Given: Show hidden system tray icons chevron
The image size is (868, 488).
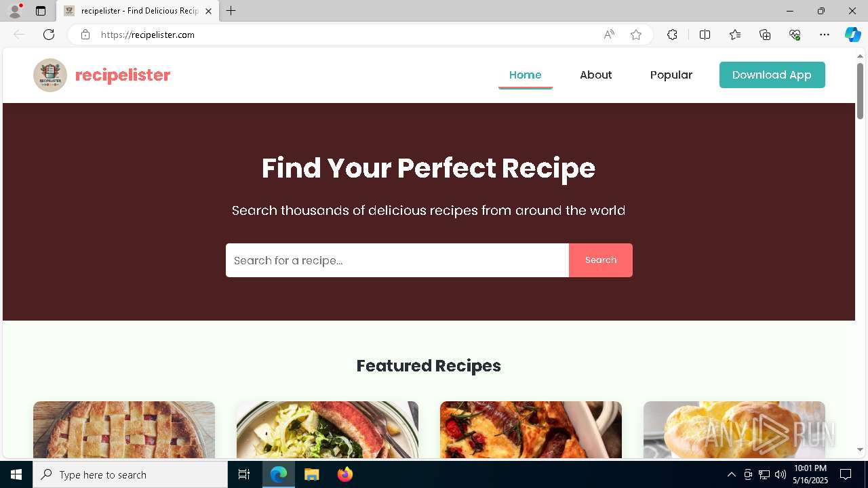Looking at the screenshot, I should point(731,474).
